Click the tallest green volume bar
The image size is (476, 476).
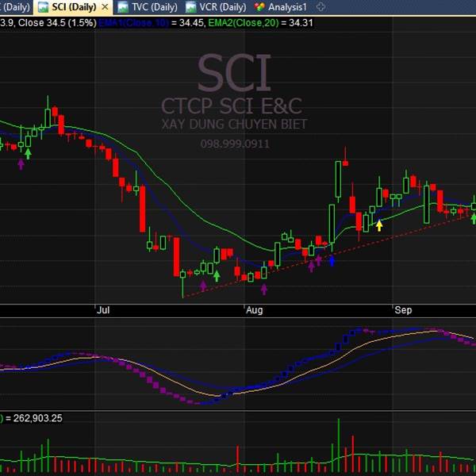pos(339,445)
